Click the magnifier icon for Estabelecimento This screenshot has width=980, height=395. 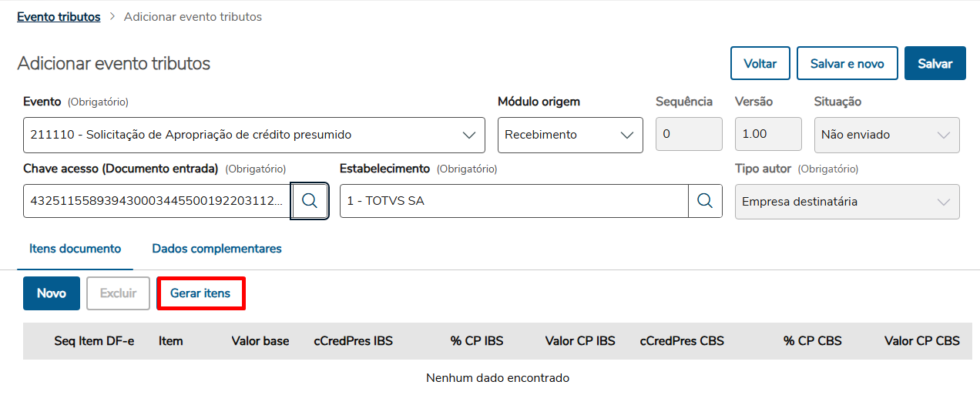[705, 201]
